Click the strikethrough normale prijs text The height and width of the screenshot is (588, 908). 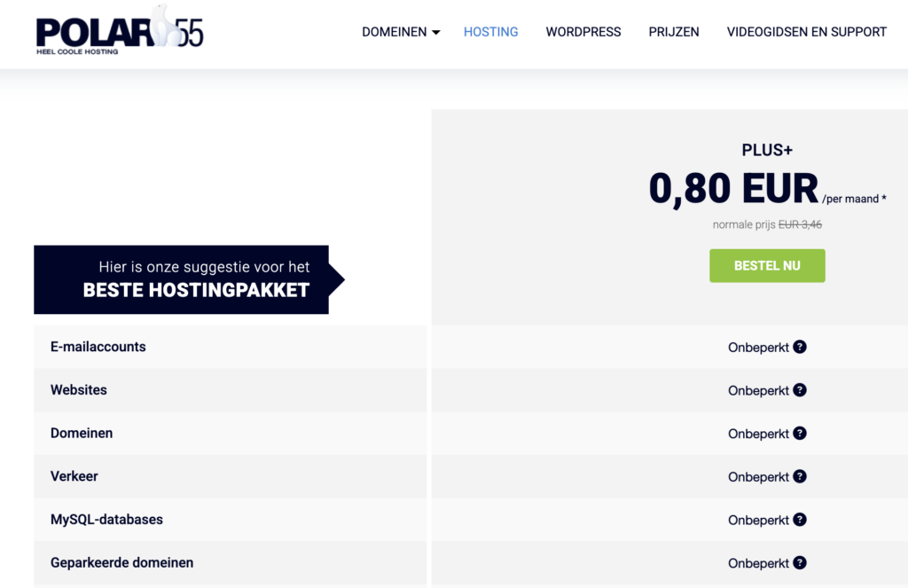click(799, 224)
